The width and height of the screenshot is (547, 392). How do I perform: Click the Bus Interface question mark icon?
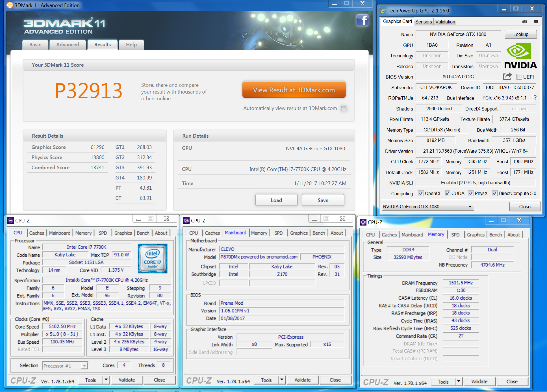(535, 98)
